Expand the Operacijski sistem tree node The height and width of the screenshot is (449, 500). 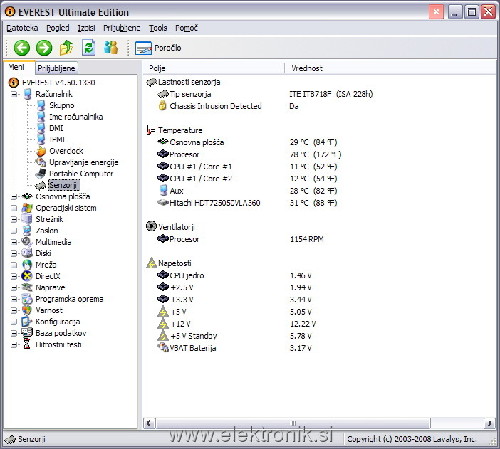pos(14,208)
